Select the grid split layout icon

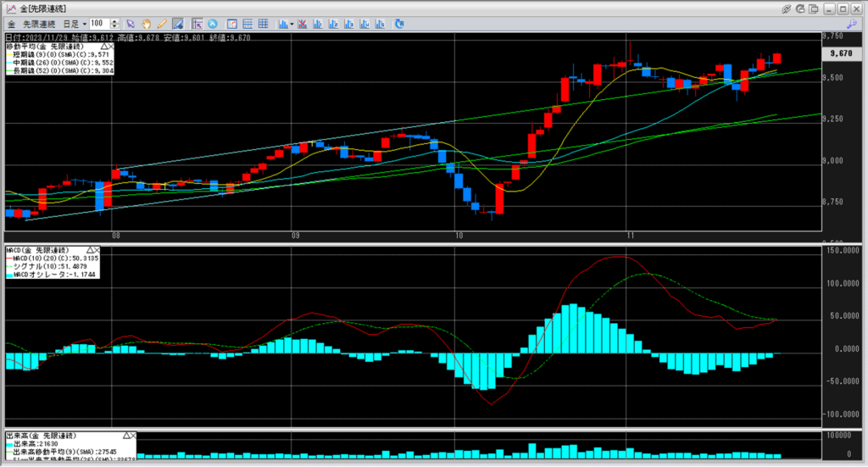[x=264, y=24]
